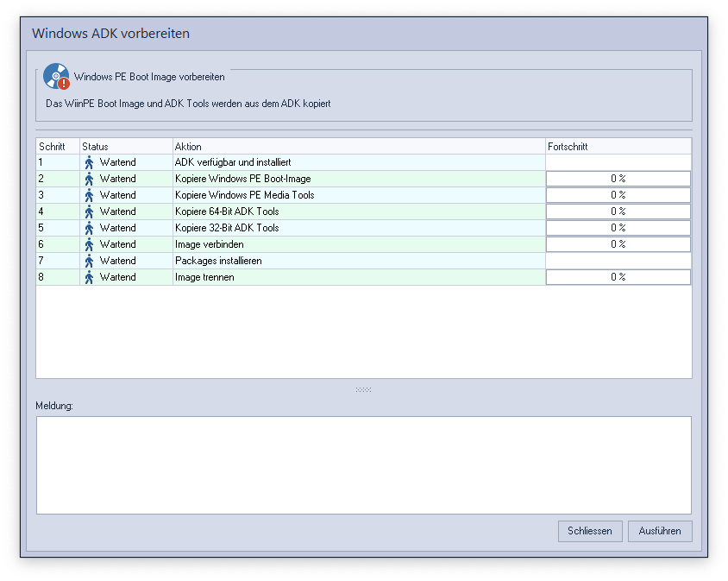The height and width of the screenshot is (581, 728).
Task: Click the 'Windows ADK vorbereiten' title
Action: (x=110, y=34)
